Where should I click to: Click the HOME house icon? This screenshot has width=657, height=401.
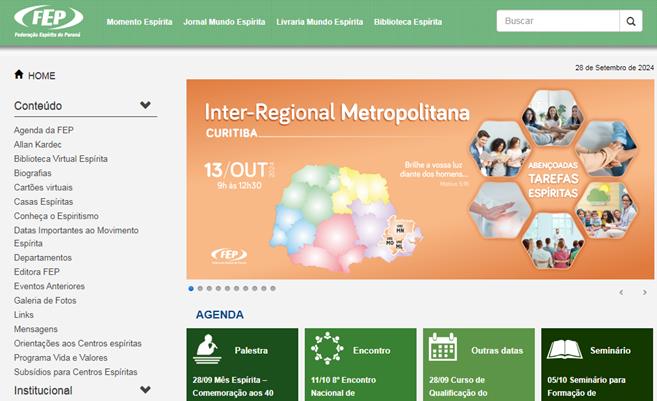pos(19,75)
